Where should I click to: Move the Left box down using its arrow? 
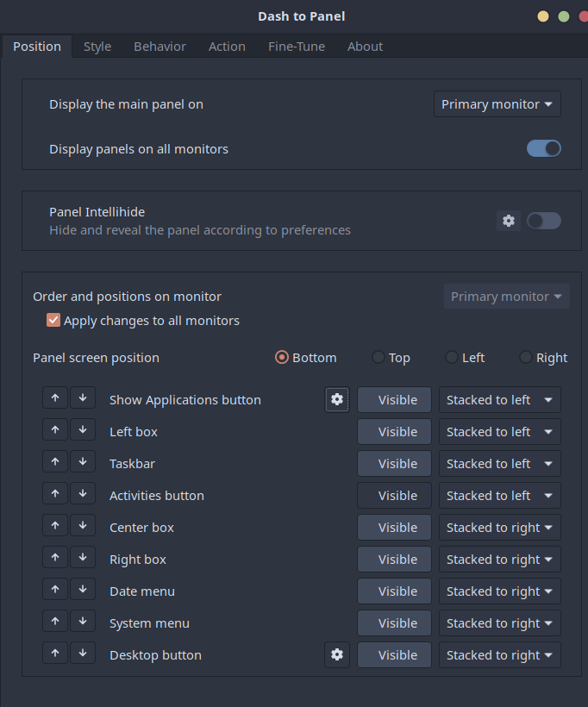point(83,431)
